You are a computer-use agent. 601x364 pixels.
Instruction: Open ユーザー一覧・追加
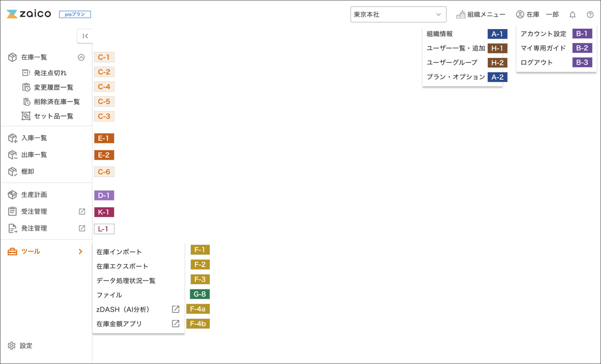pyautogui.click(x=455, y=48)
